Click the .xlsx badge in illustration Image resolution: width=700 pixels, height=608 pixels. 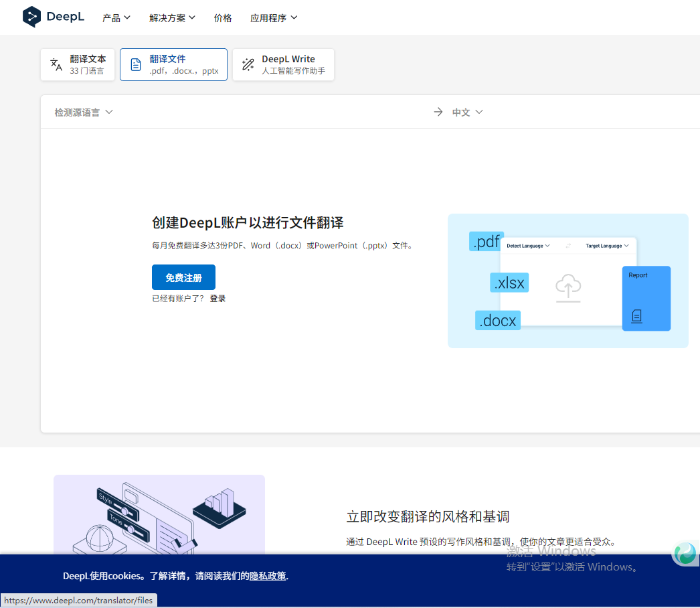pos(509,283)
